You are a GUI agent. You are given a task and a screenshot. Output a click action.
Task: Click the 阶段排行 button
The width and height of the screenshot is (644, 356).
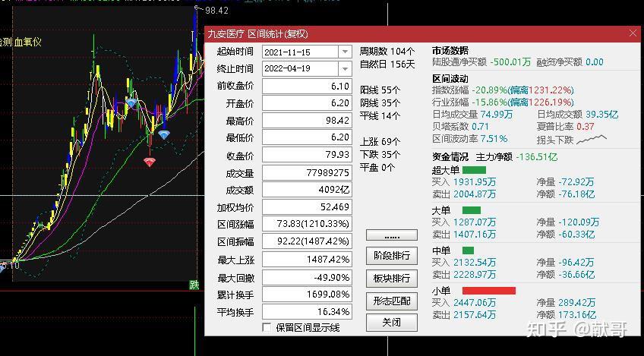pos(392,255)
